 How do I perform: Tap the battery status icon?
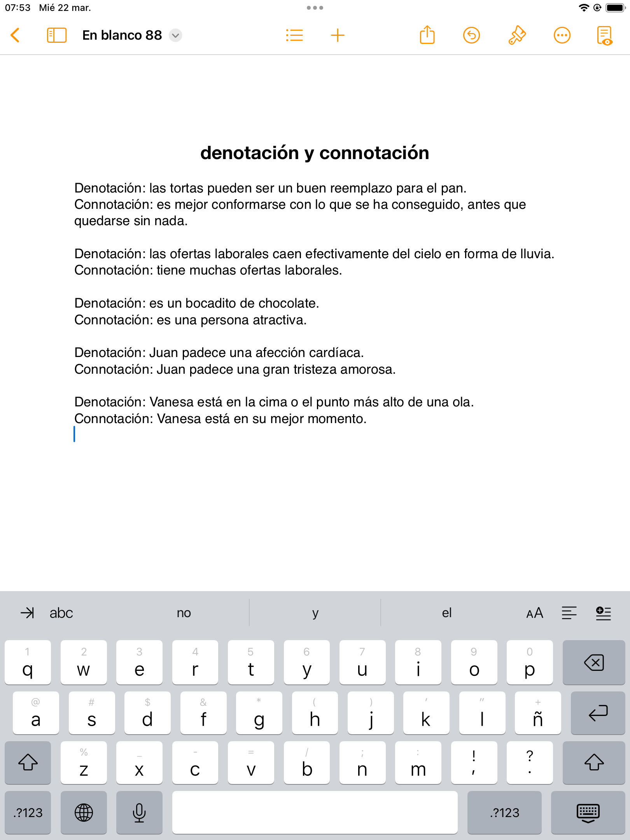615,8
